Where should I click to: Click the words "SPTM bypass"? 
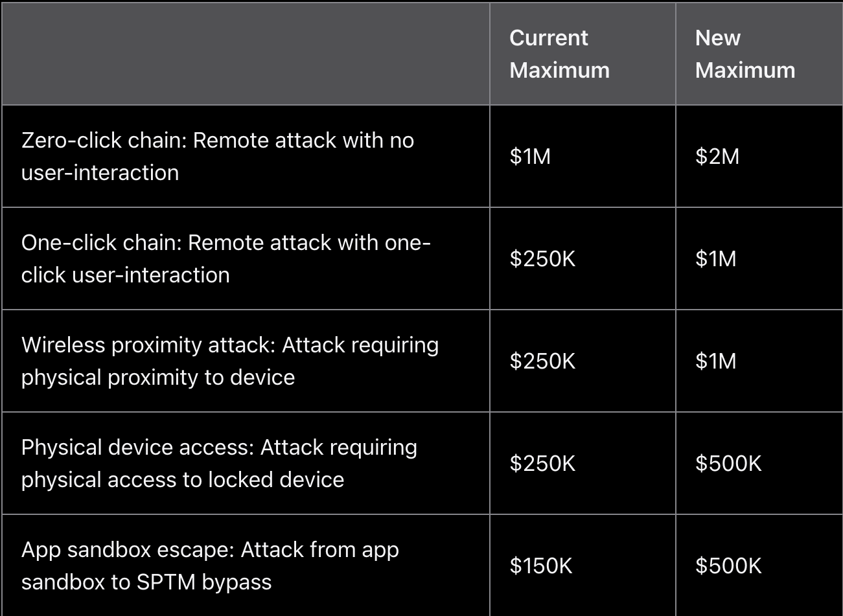(204, 582)
